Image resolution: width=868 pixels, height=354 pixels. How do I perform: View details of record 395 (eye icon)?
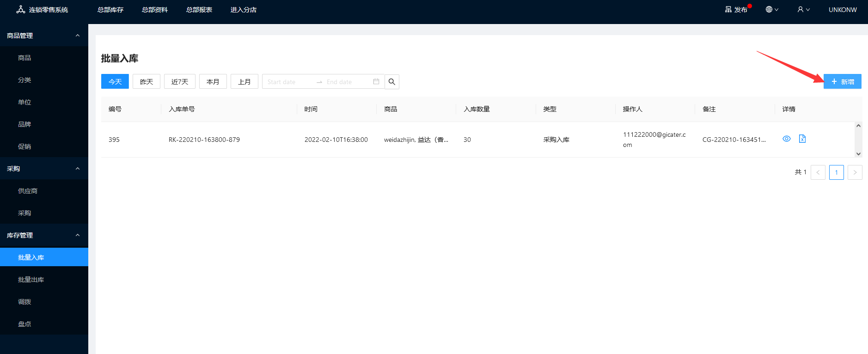coord(787,139)
